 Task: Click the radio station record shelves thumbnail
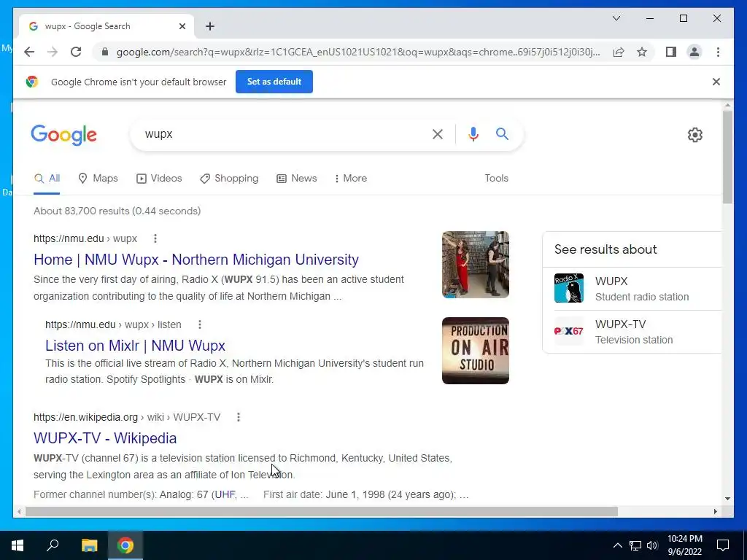476,265
